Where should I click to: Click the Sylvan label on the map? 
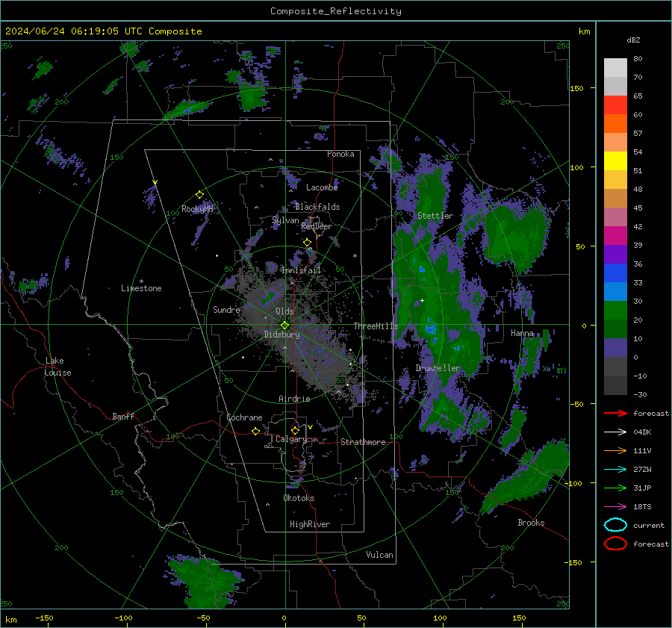[x=285, y=220]
